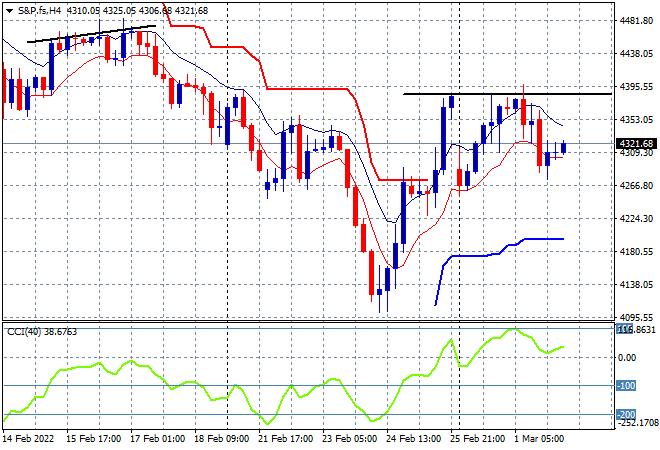
Task: Click the 14 Feb 2022 date label
Action: (29, 439)
